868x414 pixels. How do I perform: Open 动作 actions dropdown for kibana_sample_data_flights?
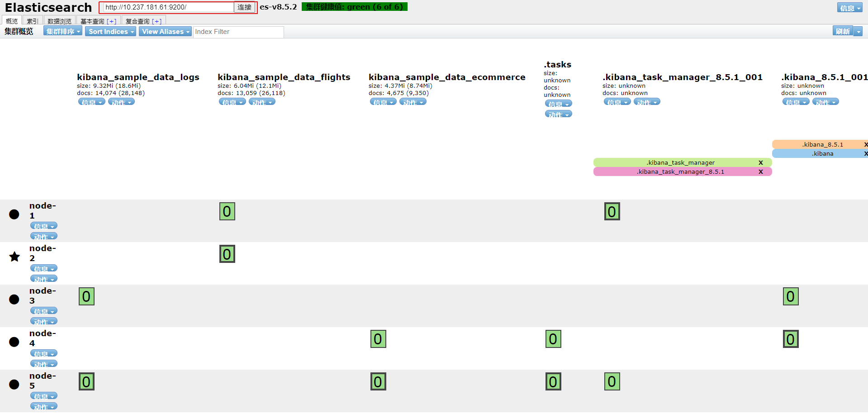(x=262, y=102)
